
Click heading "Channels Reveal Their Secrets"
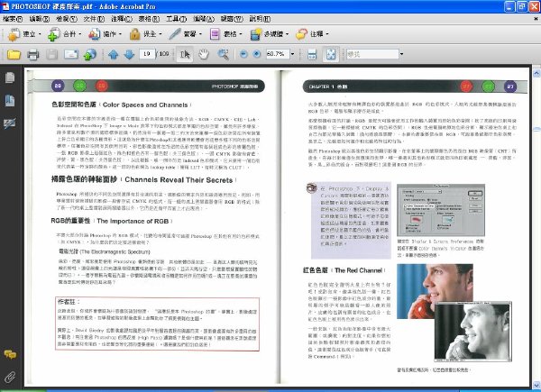click(179, 180)
